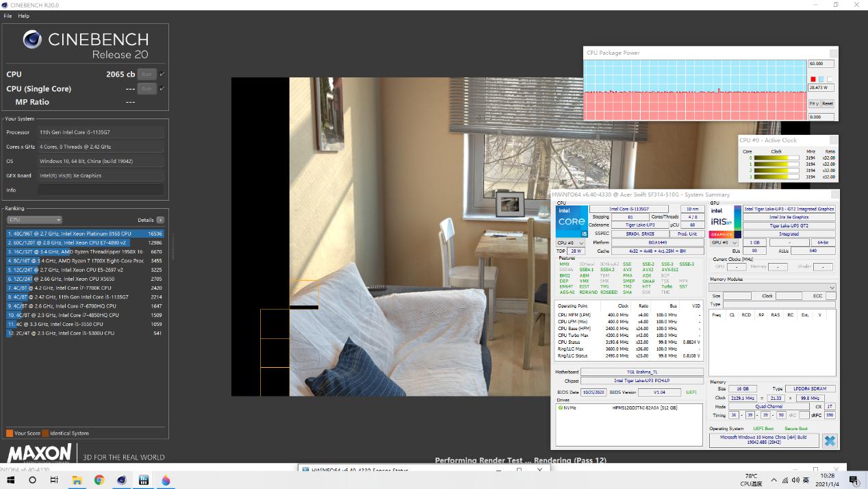Close the CPU Package Power window

coord(833,53)
